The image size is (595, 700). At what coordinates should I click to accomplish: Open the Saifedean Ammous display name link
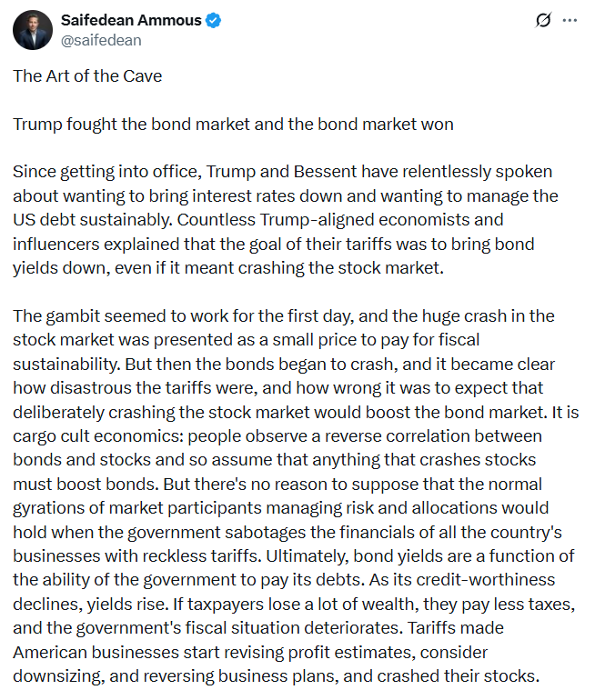click(131, 21)
